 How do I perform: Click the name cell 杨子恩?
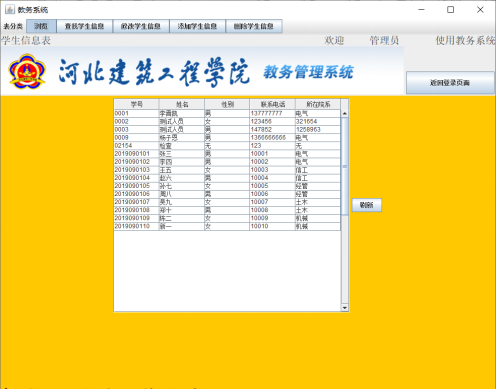[x=182, y=137]
